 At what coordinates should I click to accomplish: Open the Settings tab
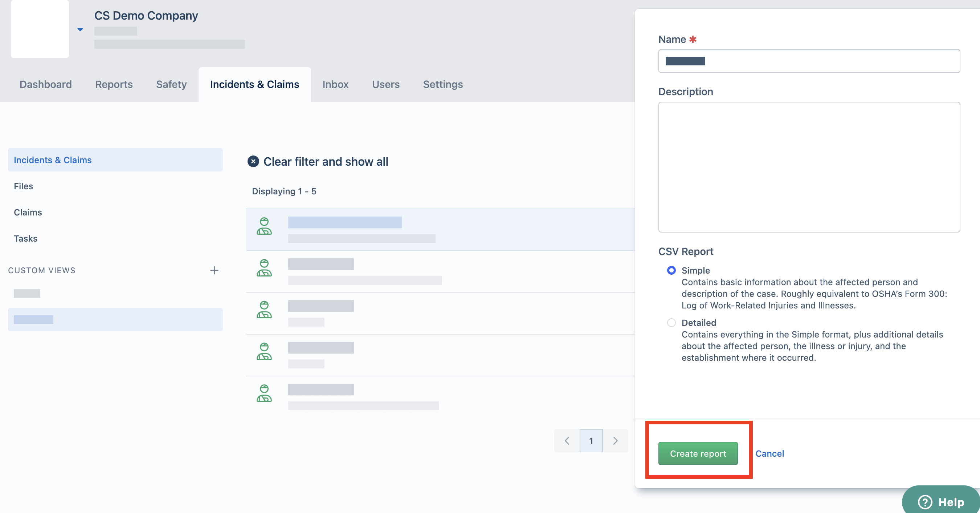point(443,84)
